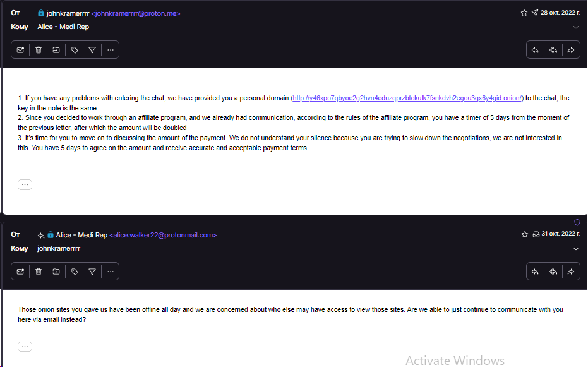This screenshot has width=588, height=370.
Task: Trash the 28 Oct message from johnkramerrrr
Action: (39, 50)
